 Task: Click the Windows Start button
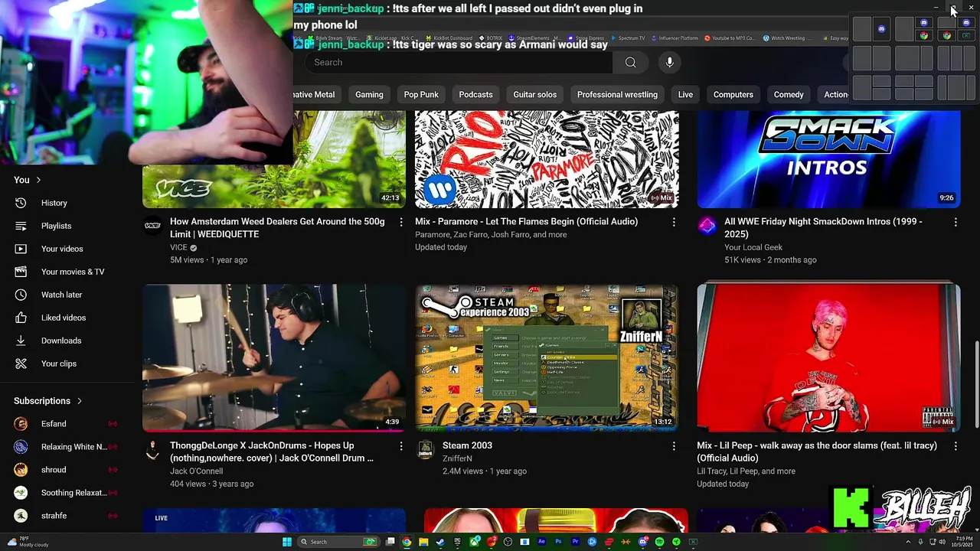[x=287, y=542]
